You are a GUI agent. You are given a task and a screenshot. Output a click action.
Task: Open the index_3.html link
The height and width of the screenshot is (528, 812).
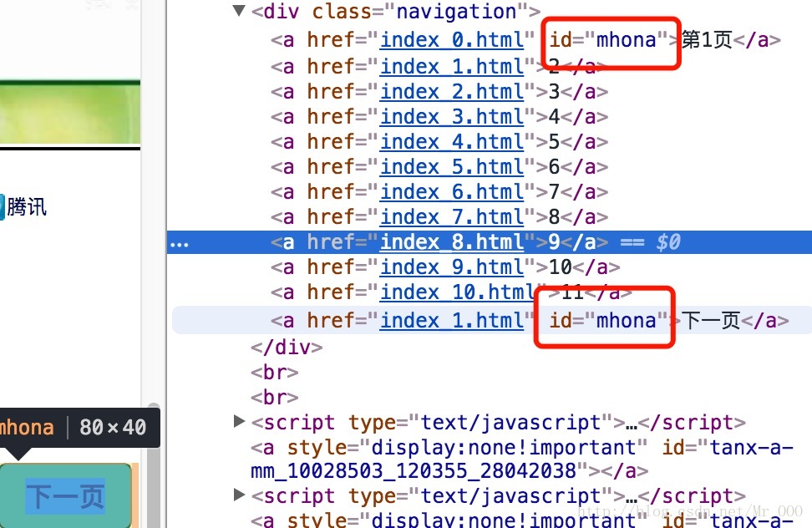click(452, 116)
